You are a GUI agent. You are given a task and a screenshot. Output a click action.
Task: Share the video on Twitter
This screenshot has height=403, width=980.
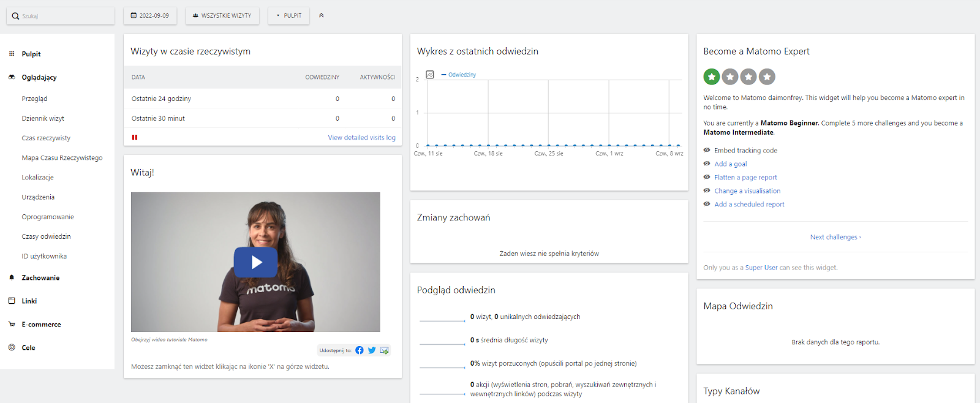(372, 350)
